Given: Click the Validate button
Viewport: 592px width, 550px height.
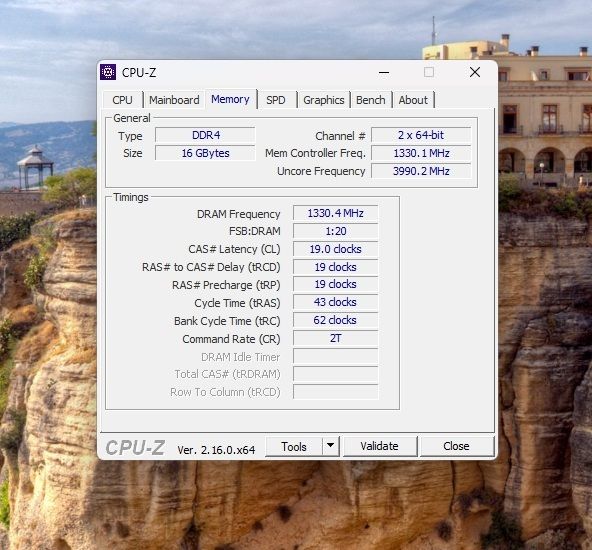Looking at the screenshot, I should tap(379, 446).
